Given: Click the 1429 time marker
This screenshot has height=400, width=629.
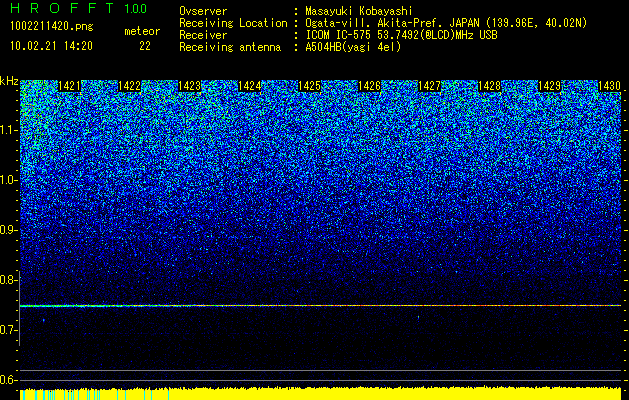Looking at the screenshot, I should click(x=549, y=86).
